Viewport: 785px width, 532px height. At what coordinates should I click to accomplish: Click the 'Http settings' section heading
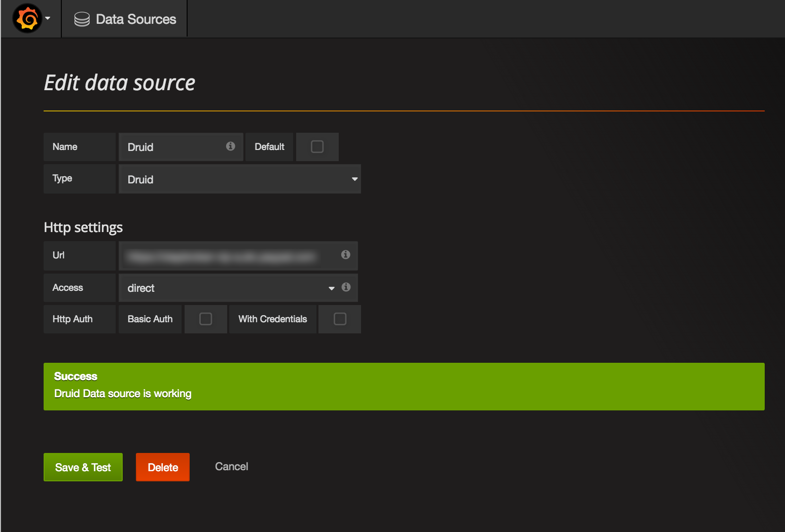point(83,227)
